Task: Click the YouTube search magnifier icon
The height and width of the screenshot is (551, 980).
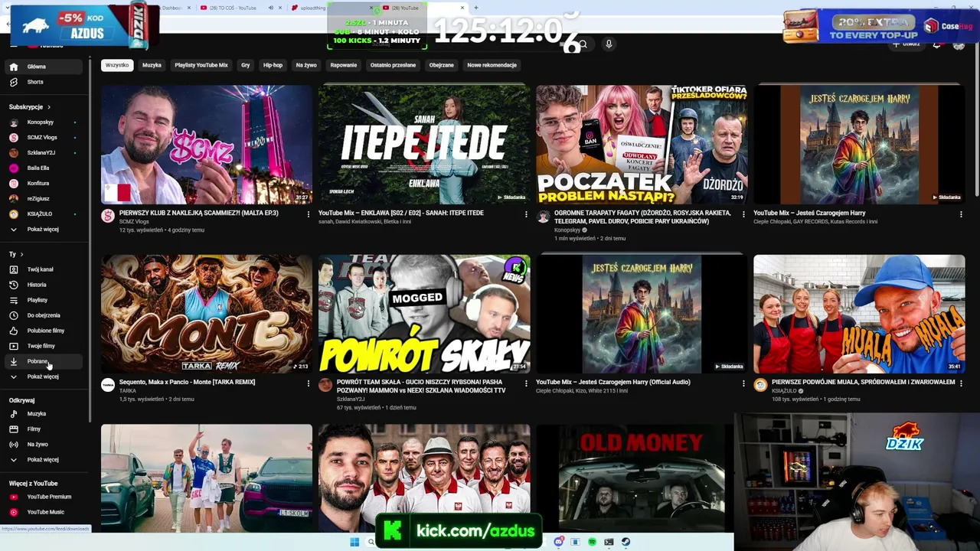Action: [583, 44]
